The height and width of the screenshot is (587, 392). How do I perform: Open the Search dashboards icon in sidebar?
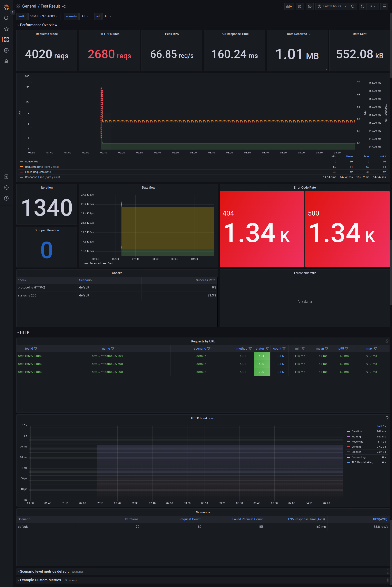[x=7, y=18]
